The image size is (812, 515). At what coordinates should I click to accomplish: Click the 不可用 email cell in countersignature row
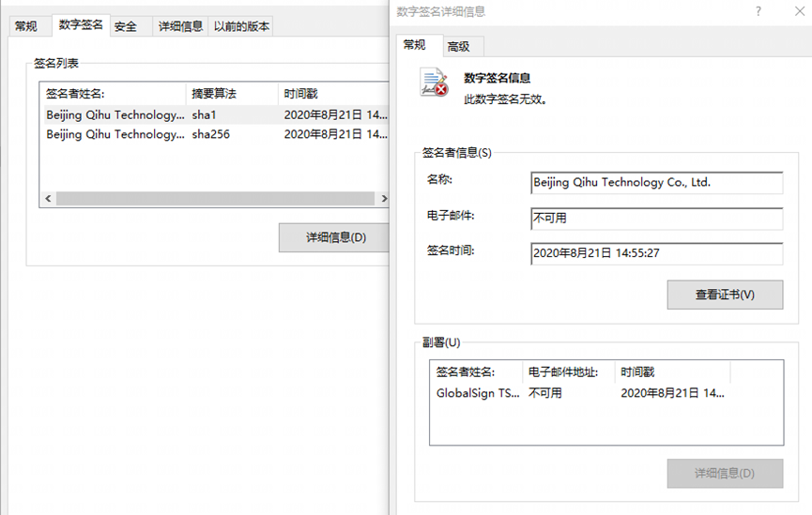point(544,393)
